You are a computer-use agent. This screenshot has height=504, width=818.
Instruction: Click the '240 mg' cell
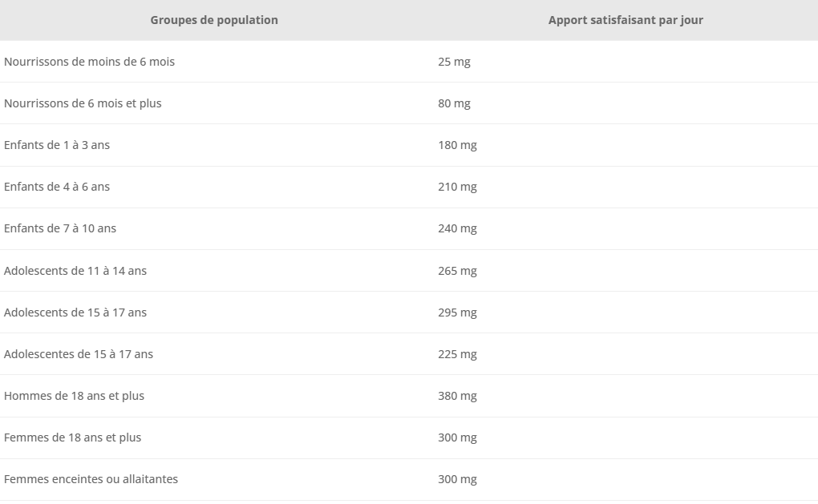coord(457,229)
